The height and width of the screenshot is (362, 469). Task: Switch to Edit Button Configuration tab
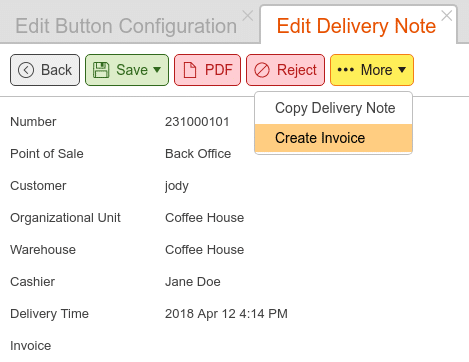point(126,26)
